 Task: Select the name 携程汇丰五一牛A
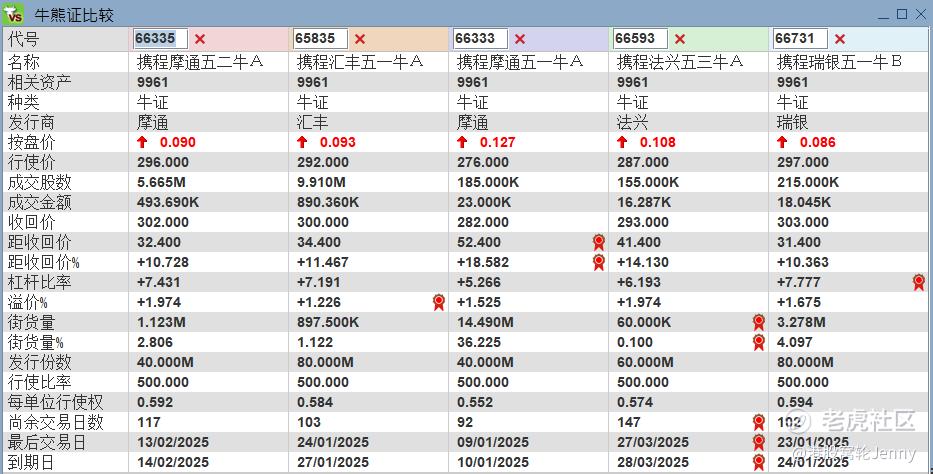360,62
